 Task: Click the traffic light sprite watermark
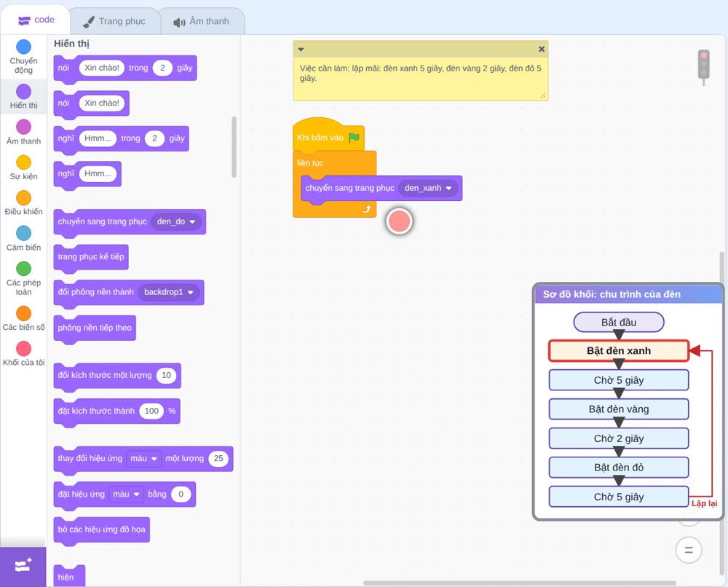(x=704, y=68)
